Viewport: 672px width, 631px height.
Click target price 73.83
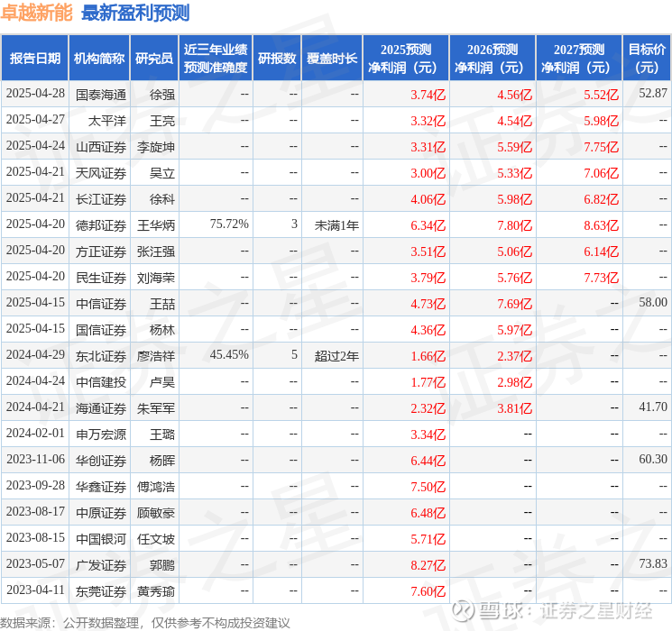[653, 563]
